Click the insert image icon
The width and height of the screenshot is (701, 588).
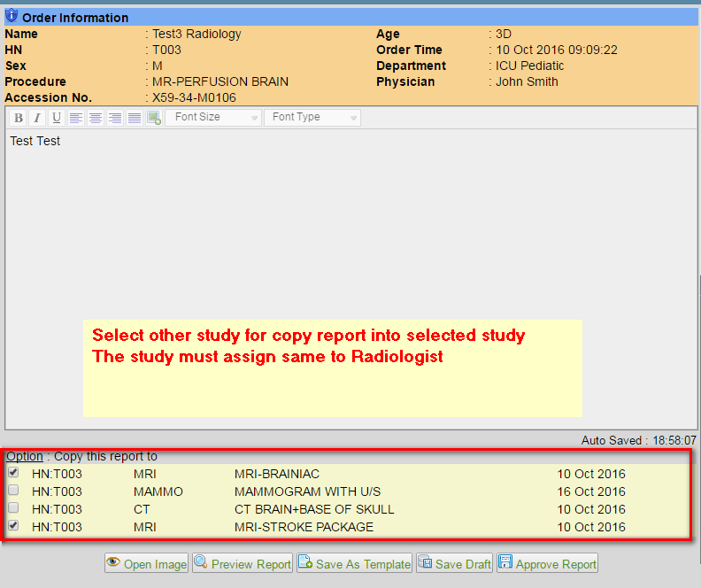pos(154,118)
